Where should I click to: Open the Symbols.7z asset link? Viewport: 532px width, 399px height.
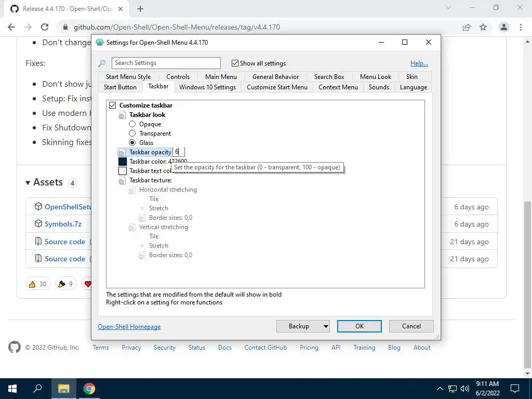point(63,224)
